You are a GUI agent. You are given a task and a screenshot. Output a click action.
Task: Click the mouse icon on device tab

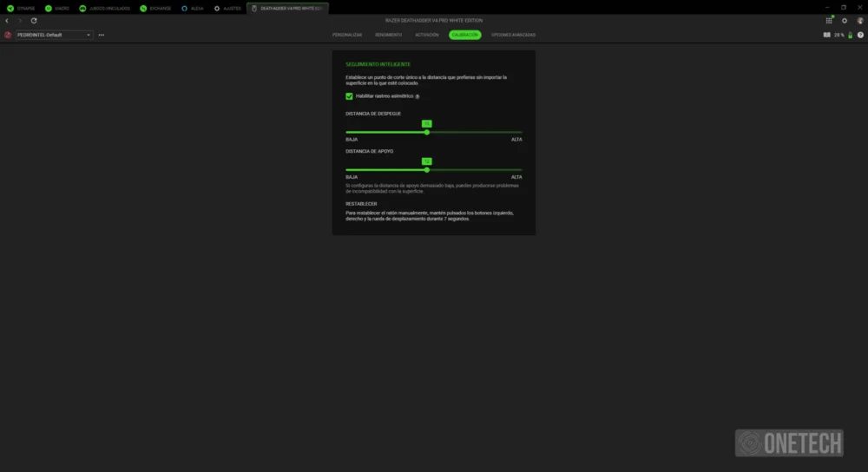point(254,9)
